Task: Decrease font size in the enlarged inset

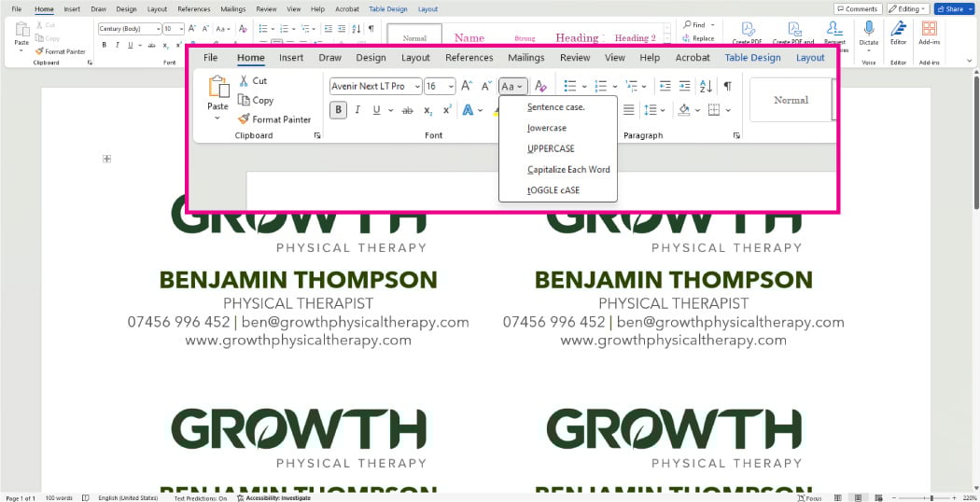Action: pos(485,86)
